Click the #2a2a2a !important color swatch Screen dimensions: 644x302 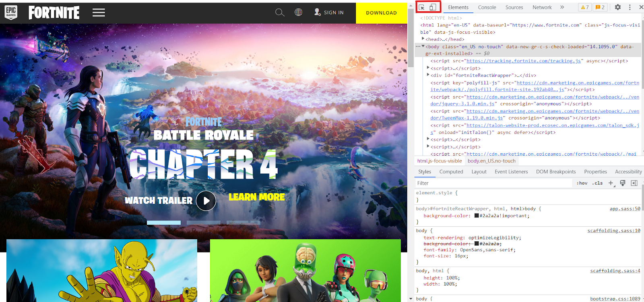[477, 216]
